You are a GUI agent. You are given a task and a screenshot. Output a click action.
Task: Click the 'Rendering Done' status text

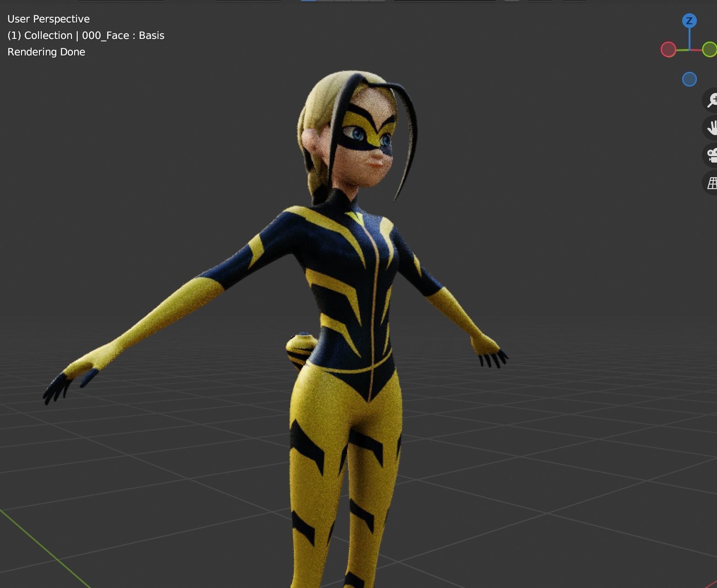[46, 52]
